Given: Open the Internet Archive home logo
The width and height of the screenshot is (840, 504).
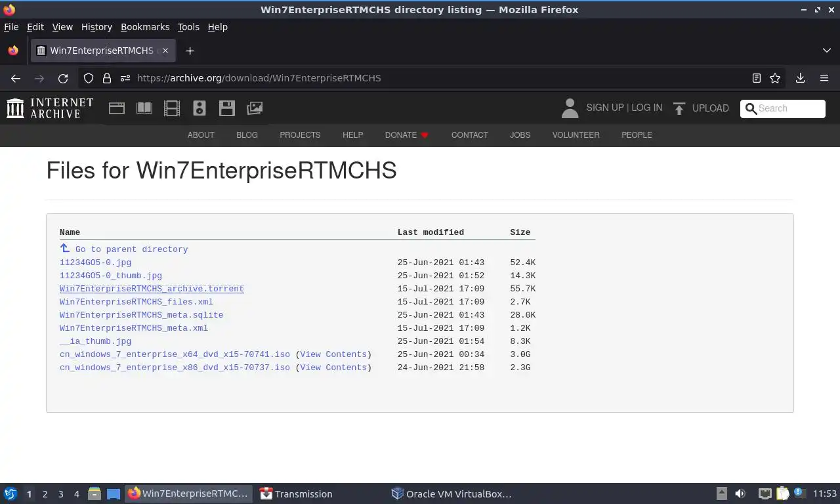Looking at the screenshot, I should [50, 108].
